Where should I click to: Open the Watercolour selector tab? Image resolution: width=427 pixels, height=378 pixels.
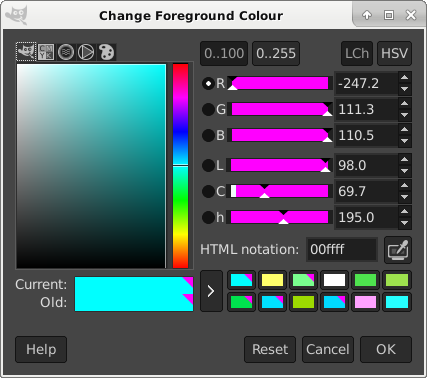(x=66, y=52)
